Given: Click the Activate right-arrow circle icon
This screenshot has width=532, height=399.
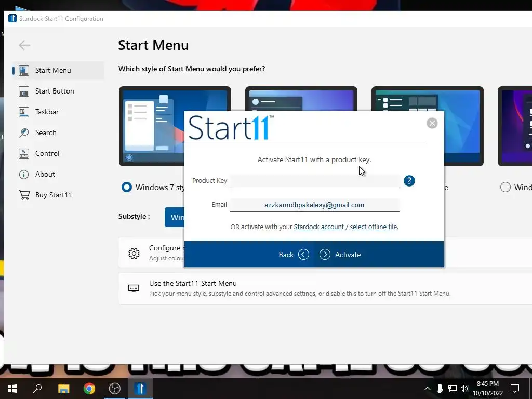Looking at the screenshot, I should click(x=325, y=255).
